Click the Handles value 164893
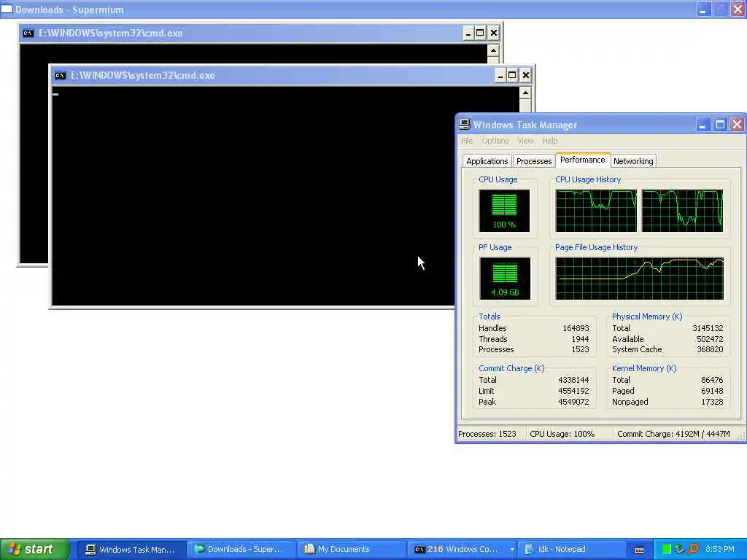747x560 pixels. (x=576, y=328)
